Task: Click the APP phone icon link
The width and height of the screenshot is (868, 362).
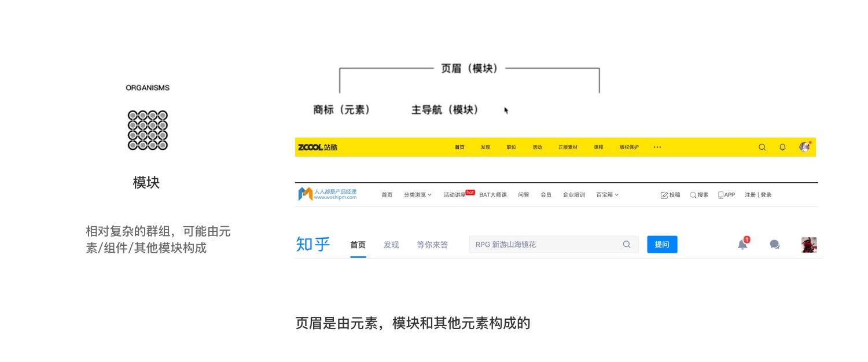Action: point(726,195)
